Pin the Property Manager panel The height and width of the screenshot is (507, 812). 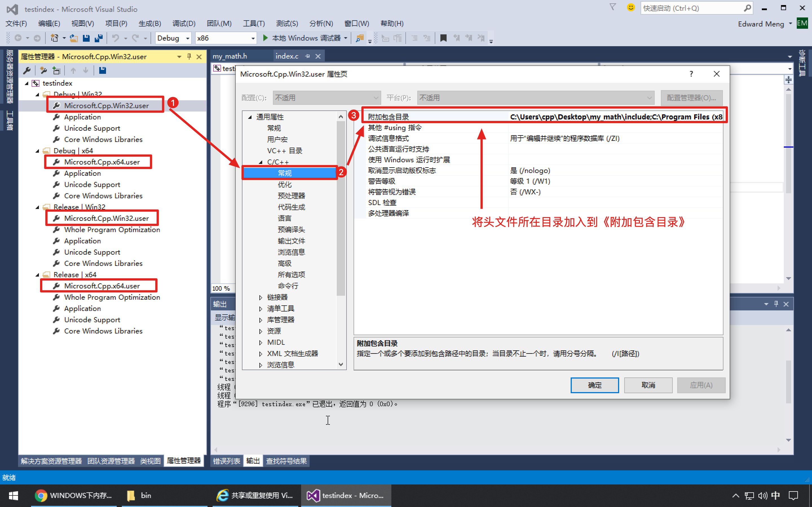189,56
